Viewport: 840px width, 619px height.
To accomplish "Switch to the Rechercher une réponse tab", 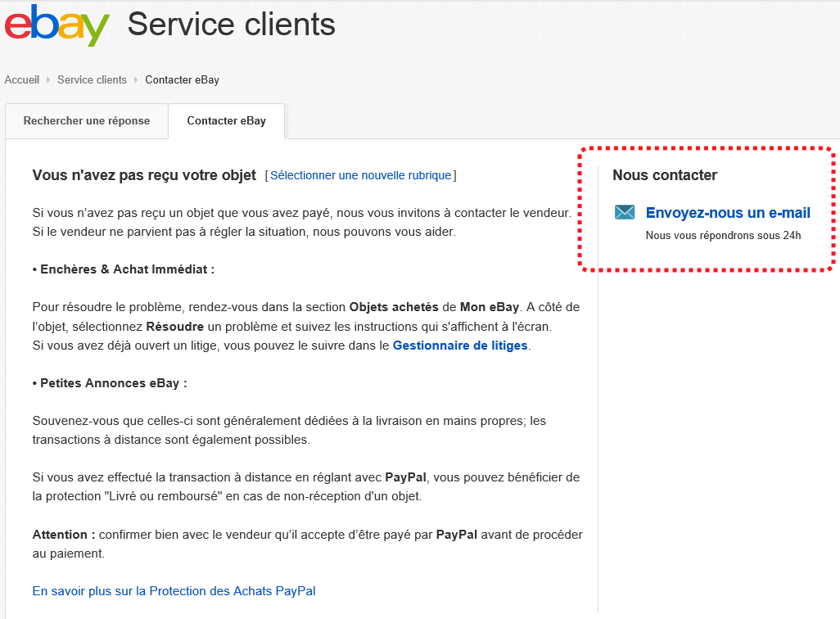I will [x=87, y=121].
